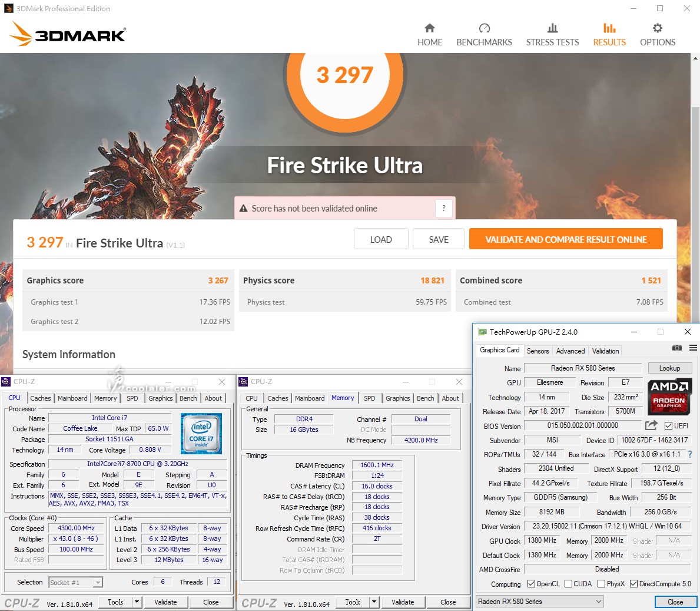Click the Graphics score 3 267 value
Image resolution: width=700 pixels, height=611 pixels.
click(x=218, y=280)
